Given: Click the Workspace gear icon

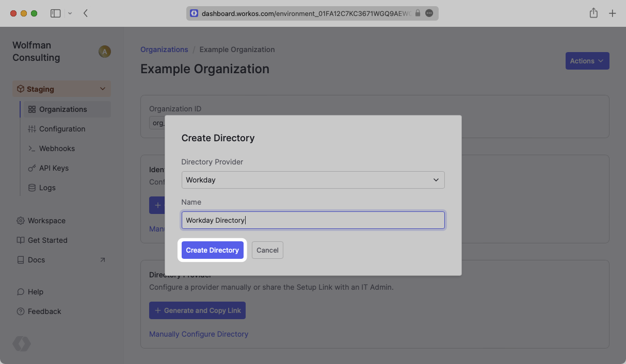Looking at the screenshot, I should [x=21, y=221].
